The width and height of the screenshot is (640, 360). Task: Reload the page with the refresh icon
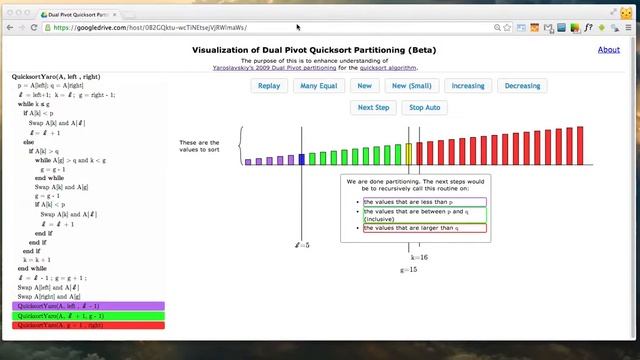pyautogui.click(x=34, y=28)
